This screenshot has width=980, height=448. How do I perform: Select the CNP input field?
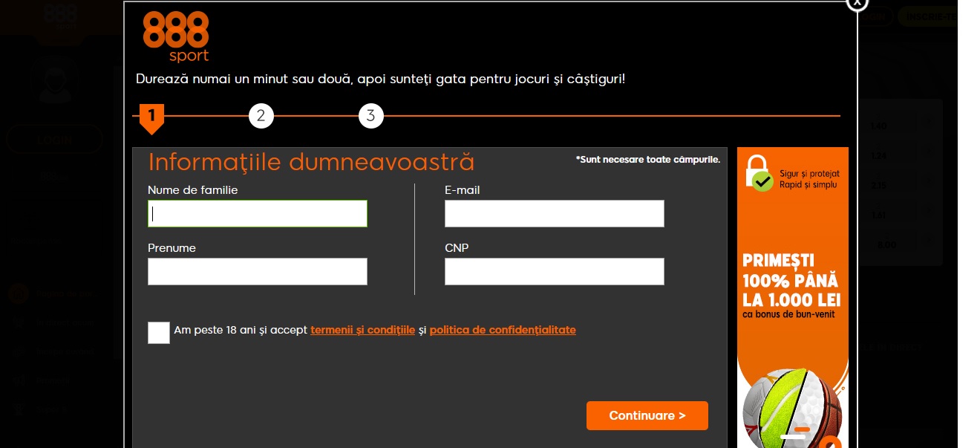coord(555,272)
